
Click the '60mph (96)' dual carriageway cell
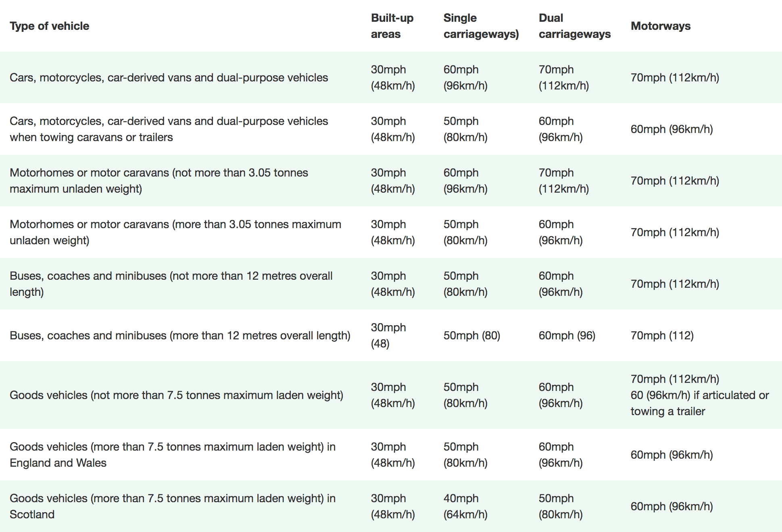(x=567, y=335)
